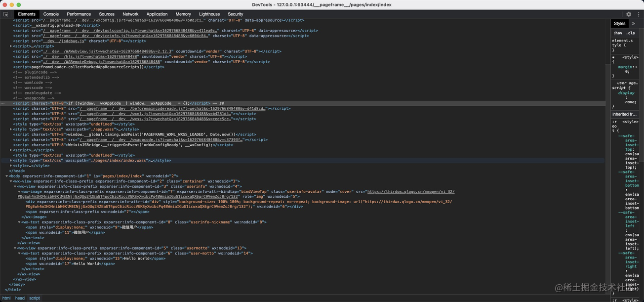The width and height of the screenshot is (644, 302).
Task: Open the devtoolsconfig.js script link
Action: coord(130,31)
